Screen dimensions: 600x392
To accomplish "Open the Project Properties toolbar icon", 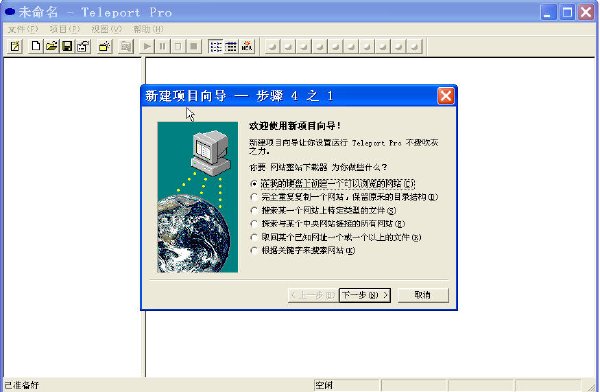I will click(x=83, y=46).
